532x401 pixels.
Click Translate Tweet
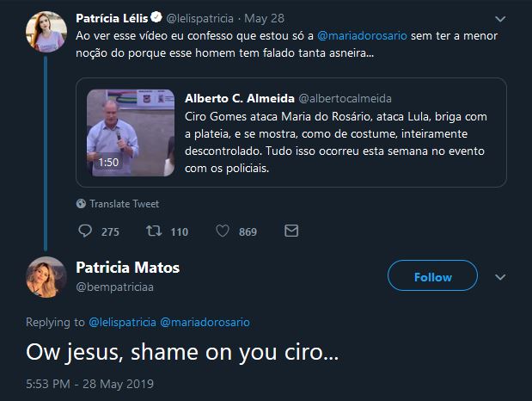(119, 204)
